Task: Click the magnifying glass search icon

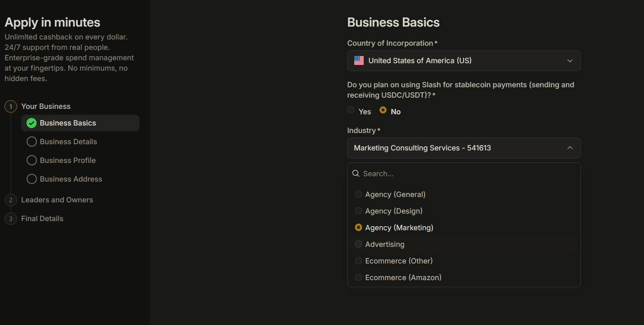Action: click(x=356, y=173)
